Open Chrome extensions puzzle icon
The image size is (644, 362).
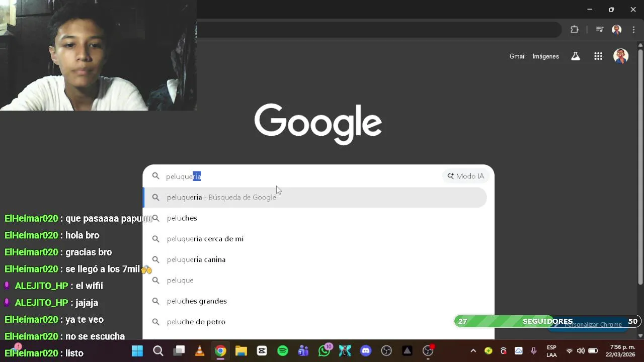pyautogui.click(x=575, y=30)
